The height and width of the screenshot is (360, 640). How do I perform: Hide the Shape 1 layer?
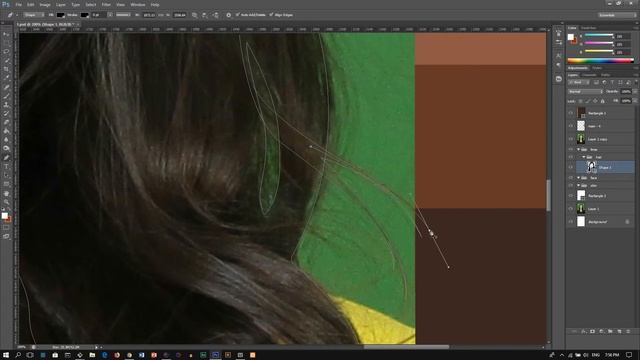[571, 167]
